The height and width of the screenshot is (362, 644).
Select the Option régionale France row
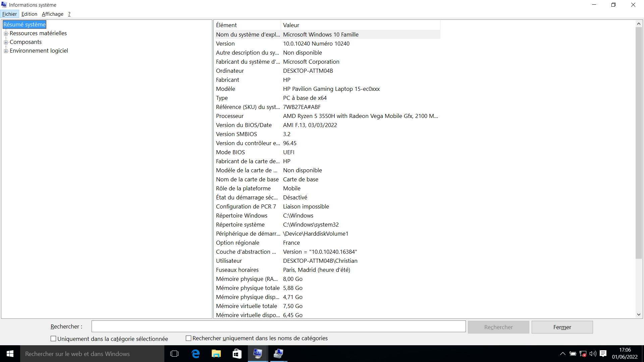(x=327, y=243)
